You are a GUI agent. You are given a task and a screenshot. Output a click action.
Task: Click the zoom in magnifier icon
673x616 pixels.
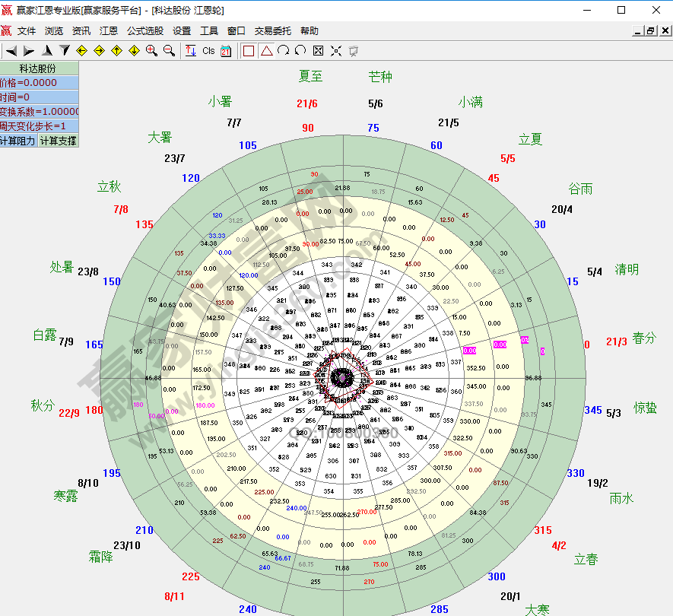[x=151, y=51]
